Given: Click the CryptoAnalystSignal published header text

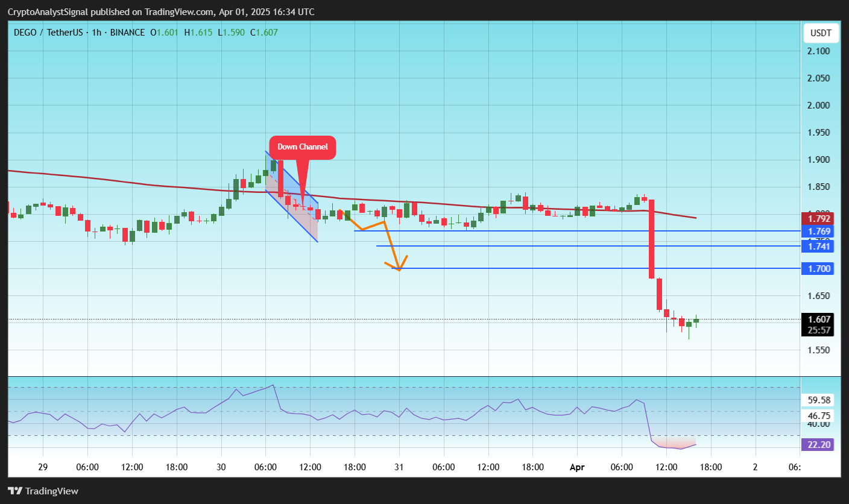Looking at the screenshot, I should pyautogui.click(x=160, y=12).
